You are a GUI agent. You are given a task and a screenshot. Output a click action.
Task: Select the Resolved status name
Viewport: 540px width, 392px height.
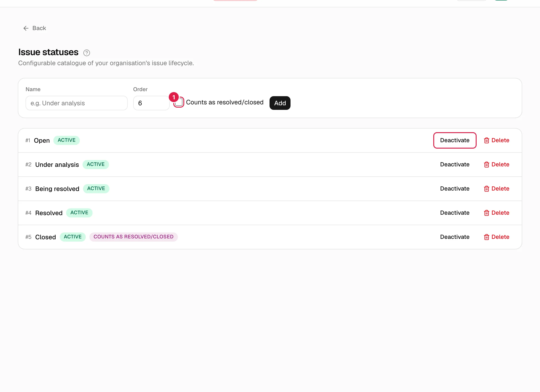49,213
